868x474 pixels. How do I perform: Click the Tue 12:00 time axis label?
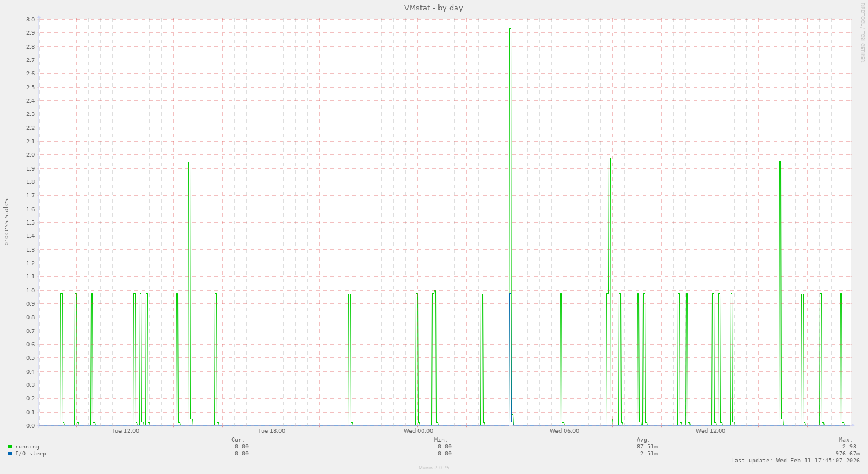tap(125, 431)
